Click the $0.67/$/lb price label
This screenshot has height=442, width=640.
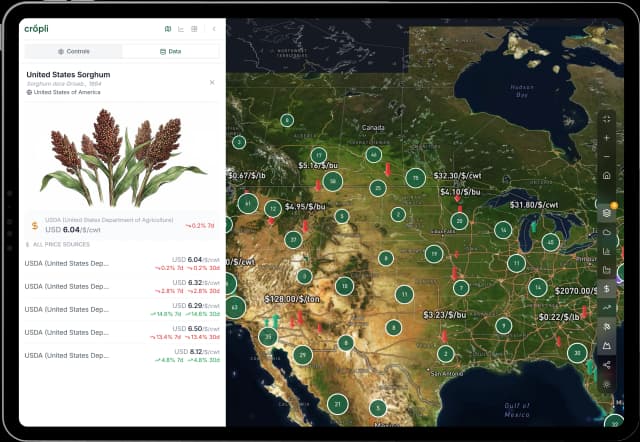click(247, 175)
